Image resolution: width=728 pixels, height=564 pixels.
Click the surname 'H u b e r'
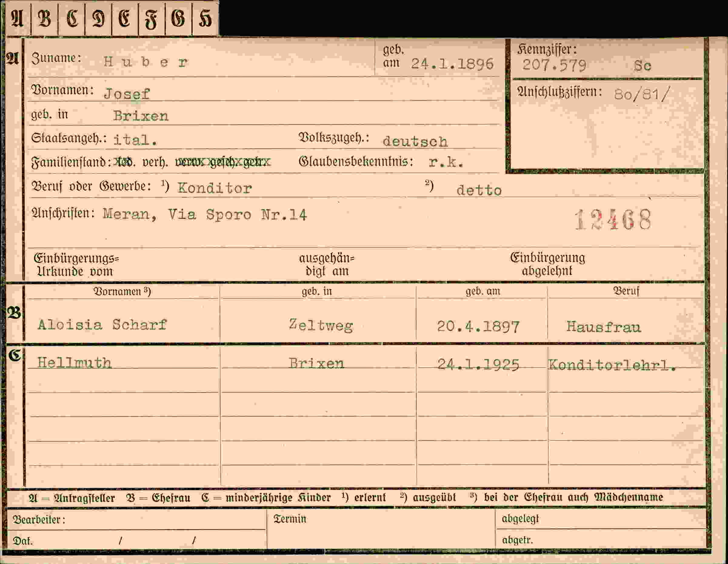(146, 62)
